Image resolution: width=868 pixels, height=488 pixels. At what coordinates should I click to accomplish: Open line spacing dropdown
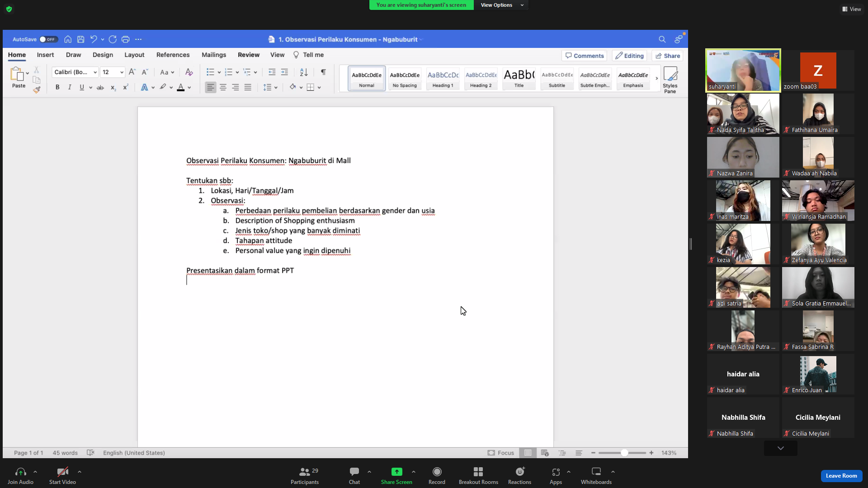click(x=270, y=87)
